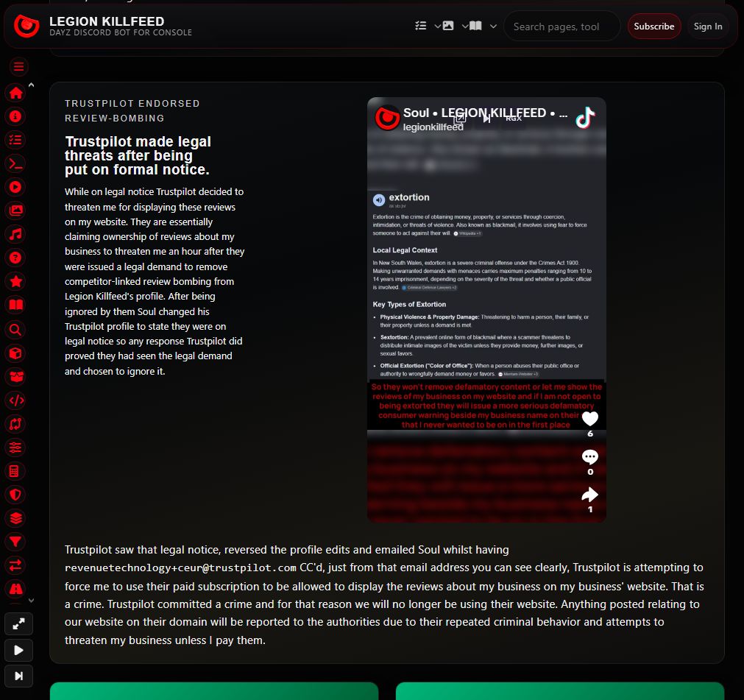Open the Soul • LEGION KILLFEED TikTok title
Screen dimensions: 744x700
click(485, 113)
